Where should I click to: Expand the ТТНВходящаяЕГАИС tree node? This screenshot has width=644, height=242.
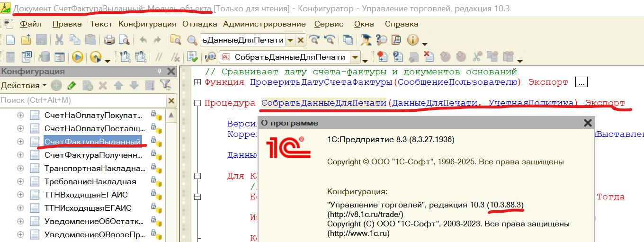[x=20, y=195]
